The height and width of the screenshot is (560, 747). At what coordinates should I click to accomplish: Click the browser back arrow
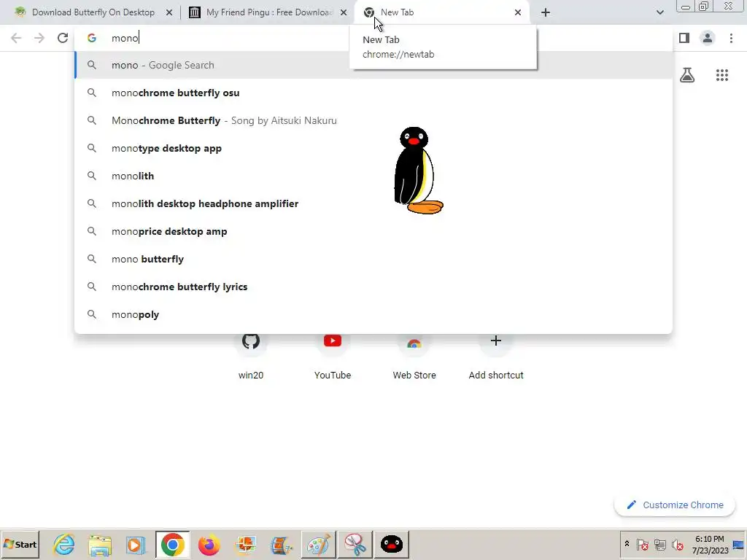tap(16, 38)
